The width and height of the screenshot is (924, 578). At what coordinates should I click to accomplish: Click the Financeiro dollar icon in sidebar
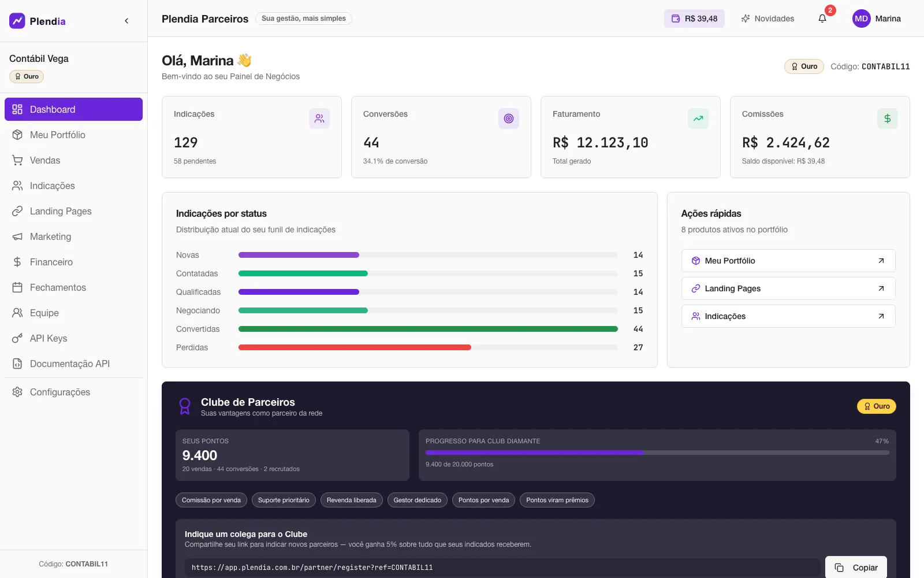tap(17, 262)
